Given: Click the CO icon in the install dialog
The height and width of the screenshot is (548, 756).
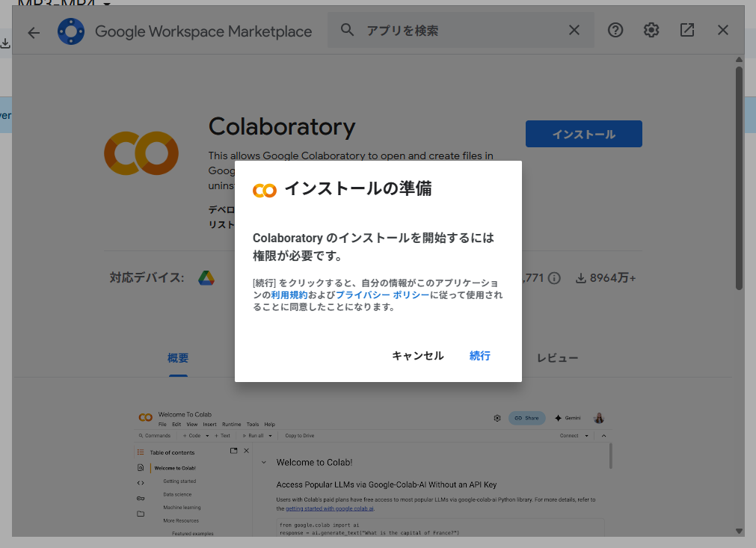Looking at the screenshot, I should [x=265, y=191].
